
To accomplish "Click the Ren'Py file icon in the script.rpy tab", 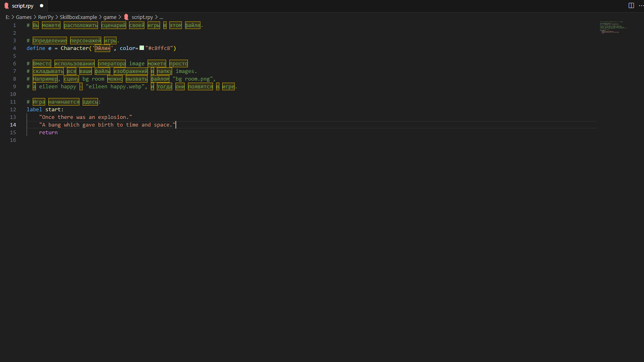I will point(6,6).
